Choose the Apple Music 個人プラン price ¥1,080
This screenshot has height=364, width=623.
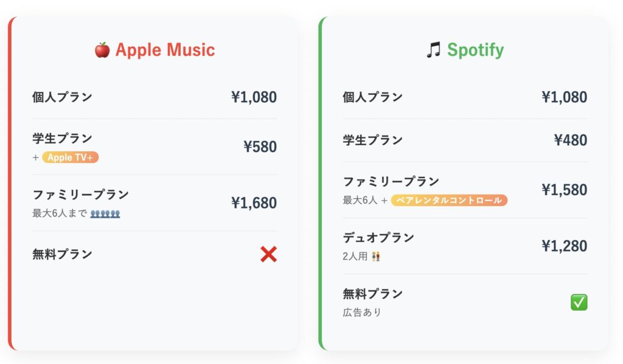(x=254, y=97)
